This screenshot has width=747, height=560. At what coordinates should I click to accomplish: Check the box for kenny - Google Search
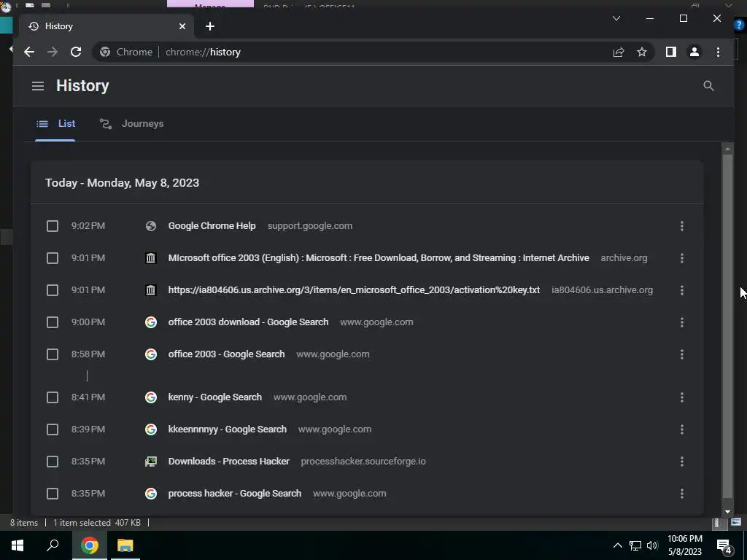[53, 397]
